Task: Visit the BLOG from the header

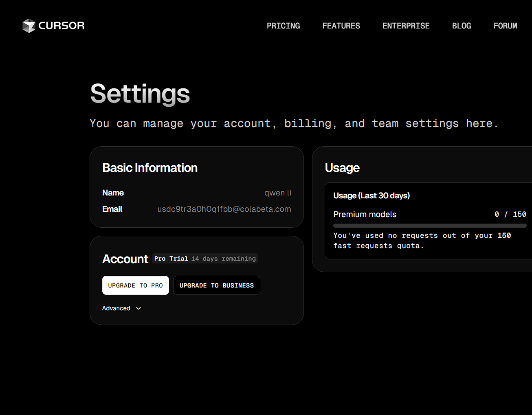Action: (462, 26)
